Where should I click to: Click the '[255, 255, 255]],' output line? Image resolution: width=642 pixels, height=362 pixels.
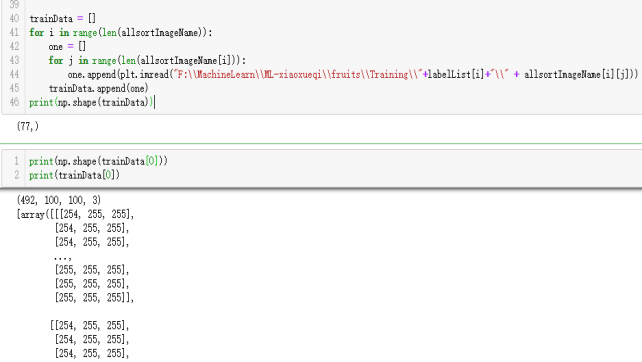tap(94, 298)
